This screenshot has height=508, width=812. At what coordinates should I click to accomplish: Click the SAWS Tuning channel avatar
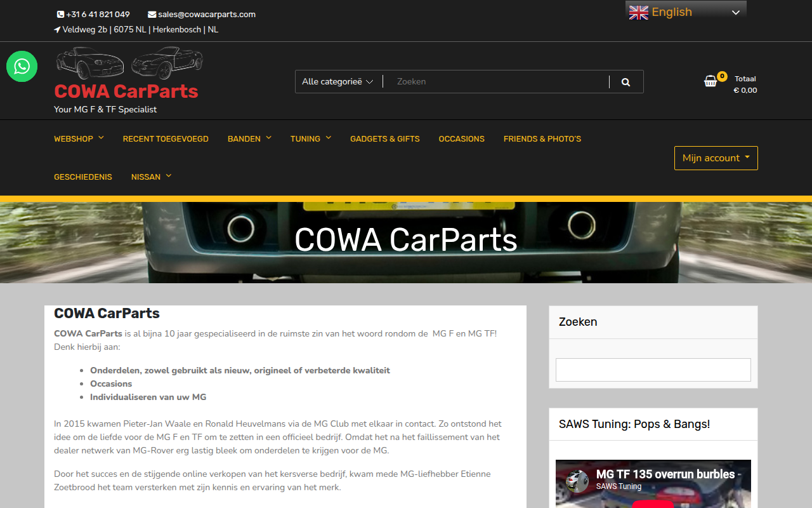[x=577, y=481]
